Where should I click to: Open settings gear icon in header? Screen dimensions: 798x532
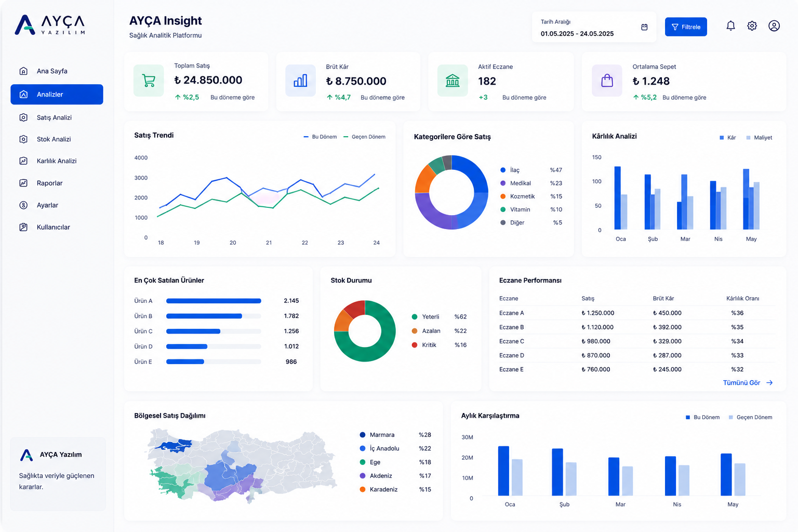pyautogui.click(x=752, y=26)
